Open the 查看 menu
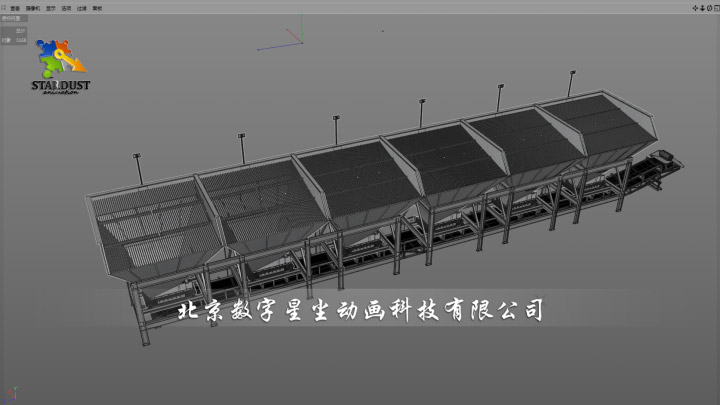Viewport: 720px width, 405px height. (x=15, y=7)
